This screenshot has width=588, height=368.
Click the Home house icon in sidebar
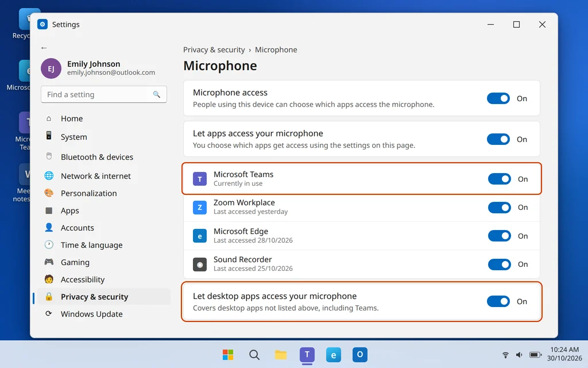coord(49,118)
